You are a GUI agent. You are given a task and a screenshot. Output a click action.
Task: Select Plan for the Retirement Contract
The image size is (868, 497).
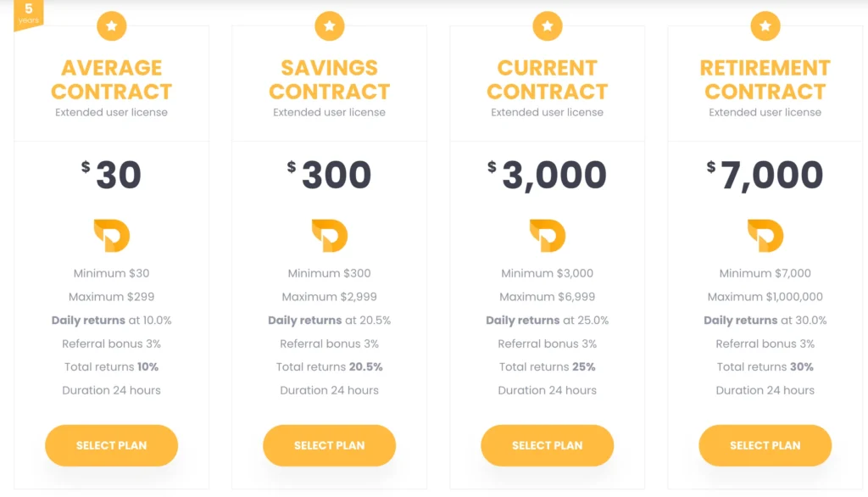pos(765,445)
